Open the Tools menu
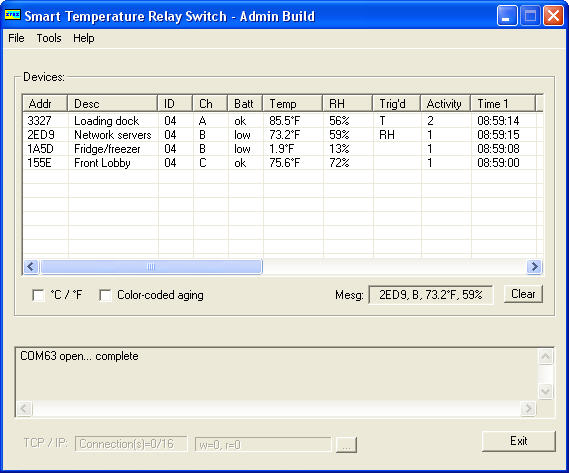Screen dimensions: 569x473 tap(49, 38)
